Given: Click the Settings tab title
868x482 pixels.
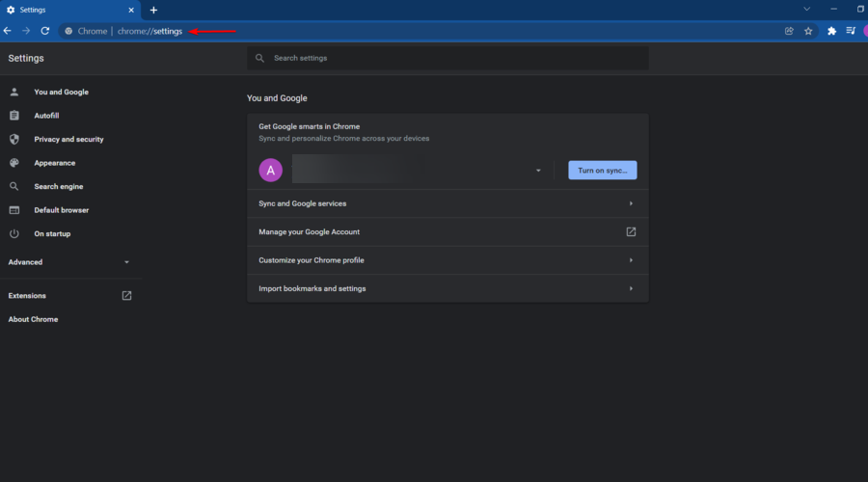Looking at the screenshot, I should [x=33, y=10].
